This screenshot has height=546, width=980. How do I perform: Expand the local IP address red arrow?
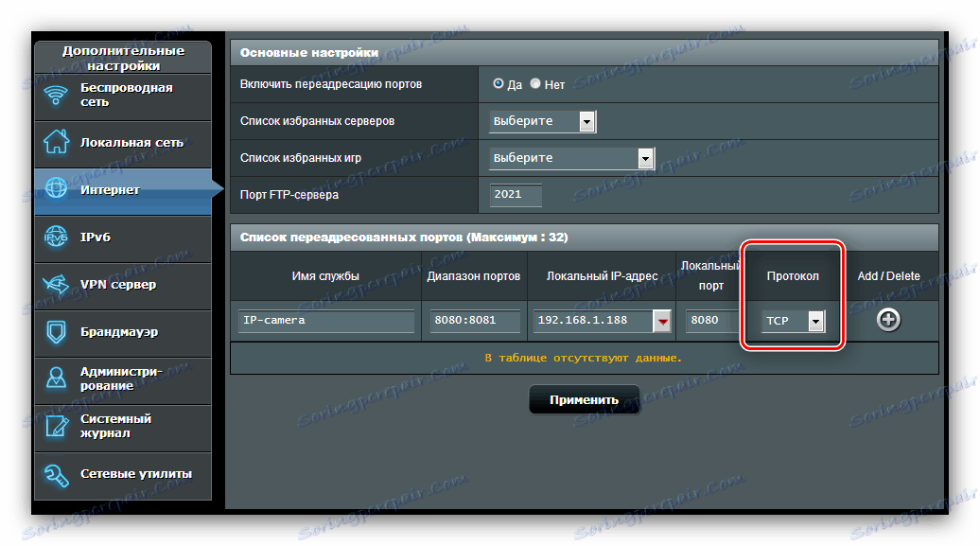(662, 321)
